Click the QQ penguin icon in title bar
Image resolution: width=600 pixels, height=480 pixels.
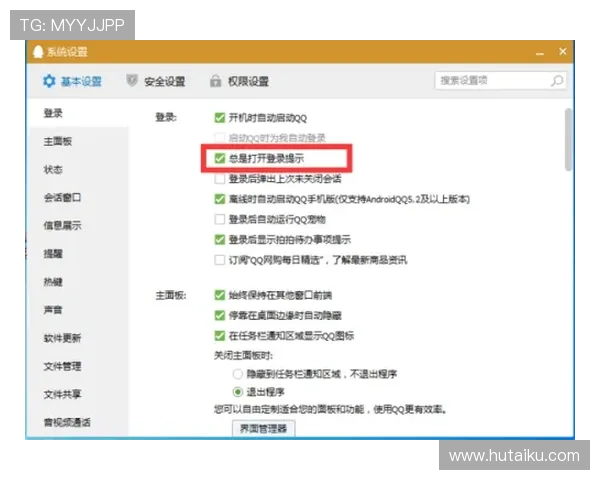click(x=38, y=52)
